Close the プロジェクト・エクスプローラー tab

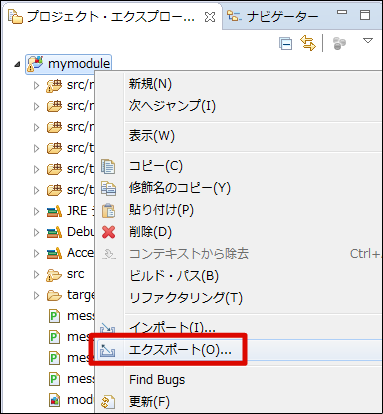210,17
